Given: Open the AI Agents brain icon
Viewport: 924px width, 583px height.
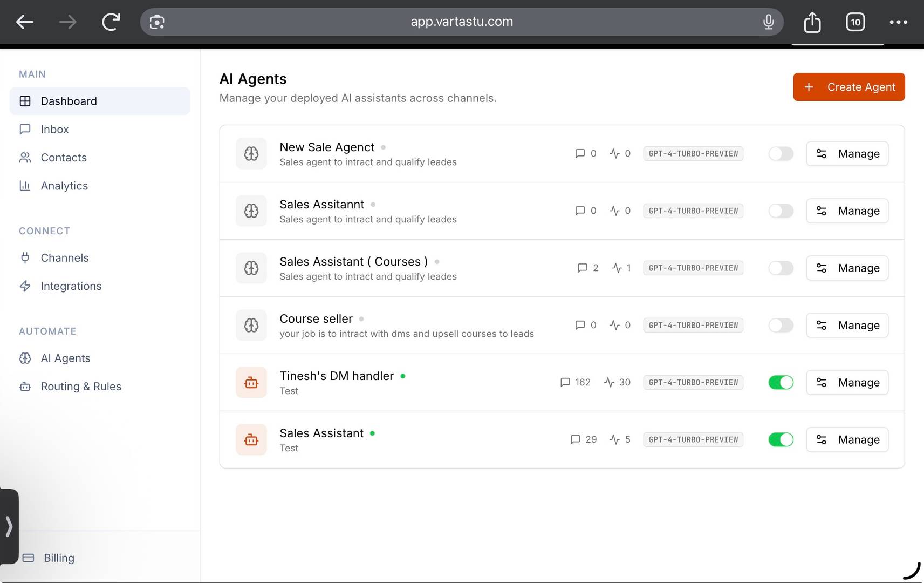Looking at the screenshot, I should (x=25, y=358).
